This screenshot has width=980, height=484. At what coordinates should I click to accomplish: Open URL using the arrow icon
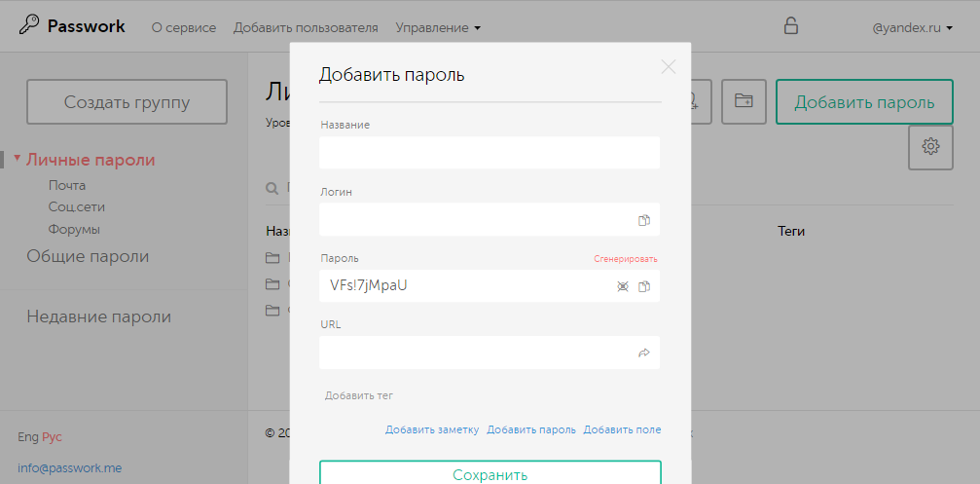pos(643,354)
